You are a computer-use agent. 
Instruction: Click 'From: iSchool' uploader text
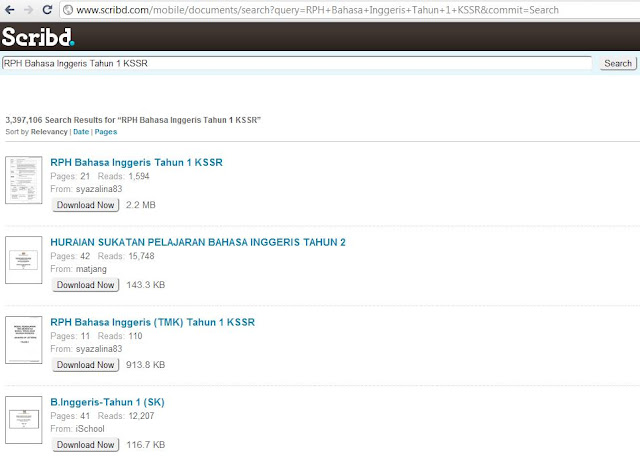(77, 429)
